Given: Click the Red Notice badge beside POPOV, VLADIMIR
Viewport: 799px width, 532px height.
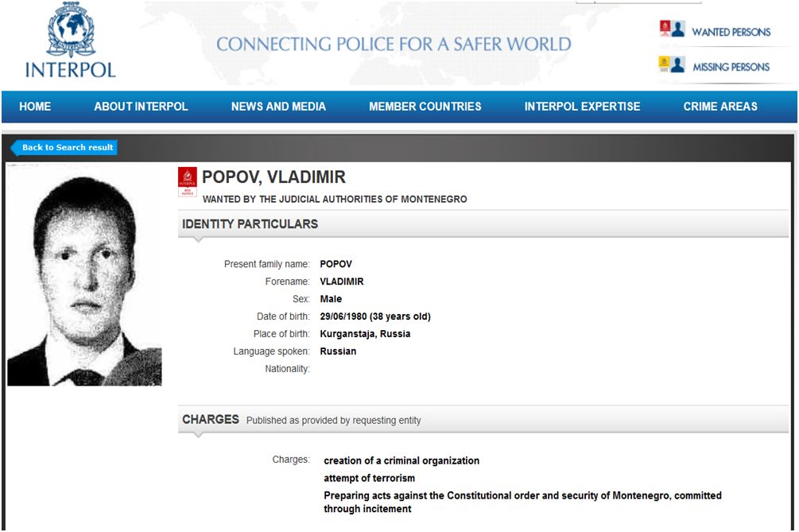Looking at the screenshot, I should 188,182.
